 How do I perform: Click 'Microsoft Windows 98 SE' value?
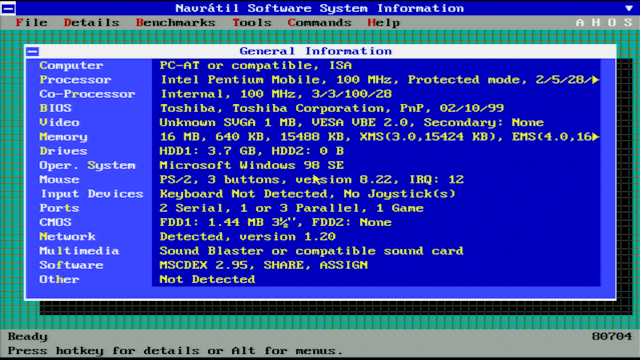click(x=251, y=165)
